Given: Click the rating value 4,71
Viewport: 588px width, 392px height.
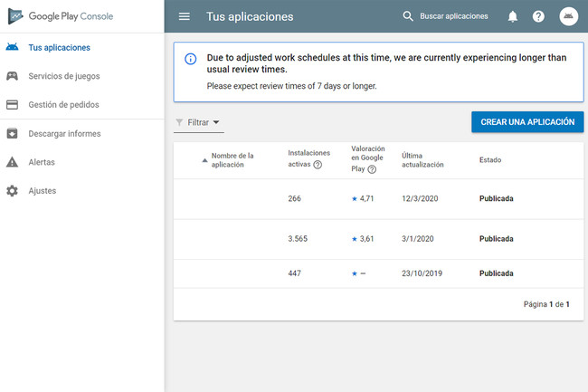Looking at the screenshot, I should tap(366, 199).
